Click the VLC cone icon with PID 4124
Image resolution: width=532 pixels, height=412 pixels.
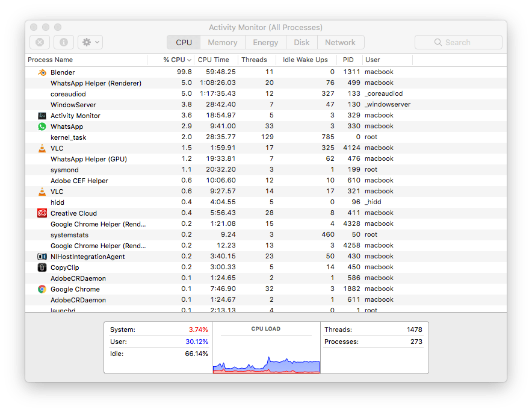tap(42, 148)
